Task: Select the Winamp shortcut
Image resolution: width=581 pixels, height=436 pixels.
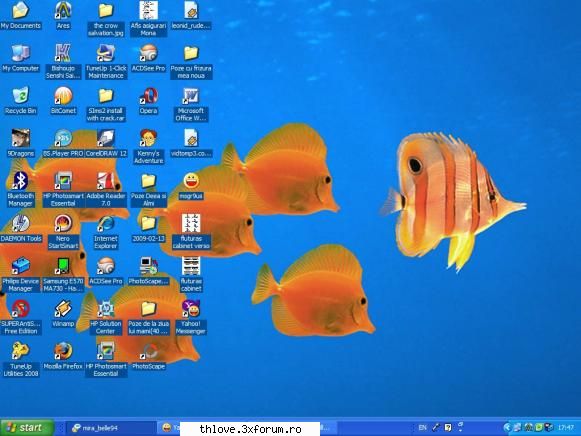Action: (x=63, y=313)
